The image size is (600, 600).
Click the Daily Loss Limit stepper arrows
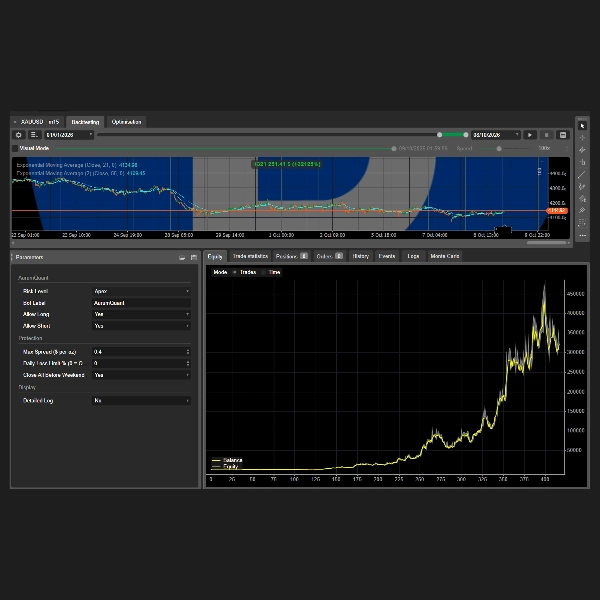[x=188, y=363]
